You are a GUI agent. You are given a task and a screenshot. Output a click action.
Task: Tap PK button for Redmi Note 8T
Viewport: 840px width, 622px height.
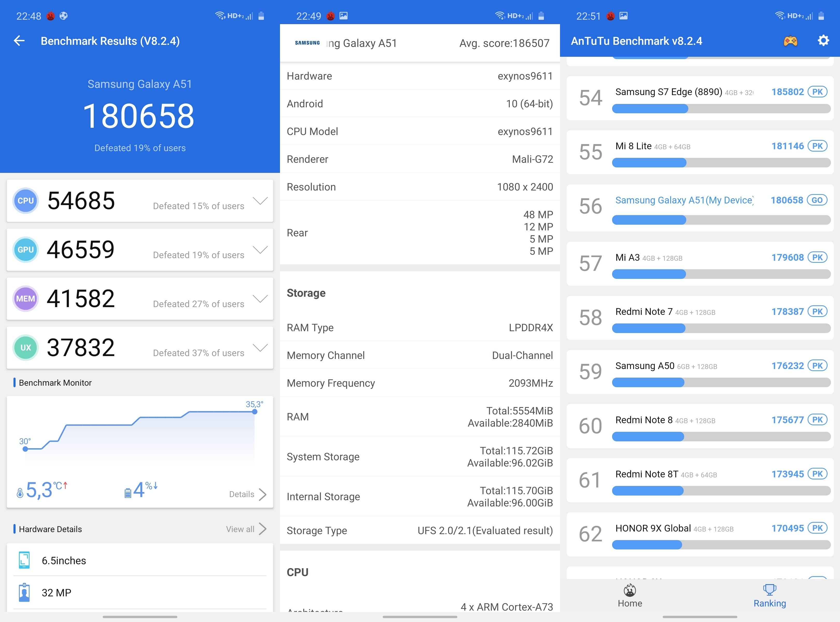[817, 474]
